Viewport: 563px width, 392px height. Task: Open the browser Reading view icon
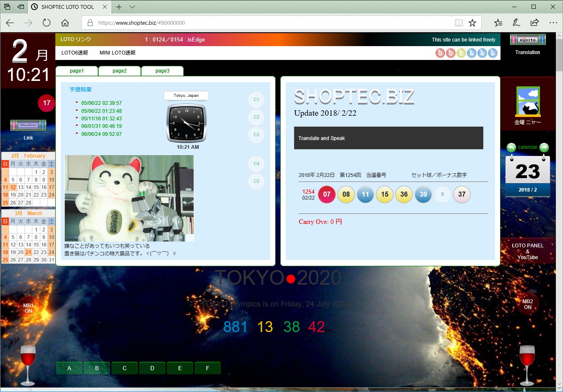click(x=459, y=23)
